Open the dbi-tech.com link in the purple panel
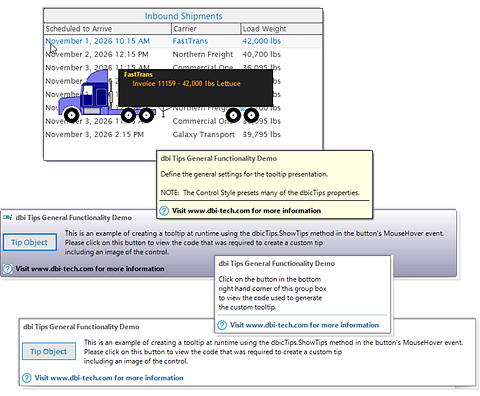Screen dimensions: 480x396 (90, 269)
